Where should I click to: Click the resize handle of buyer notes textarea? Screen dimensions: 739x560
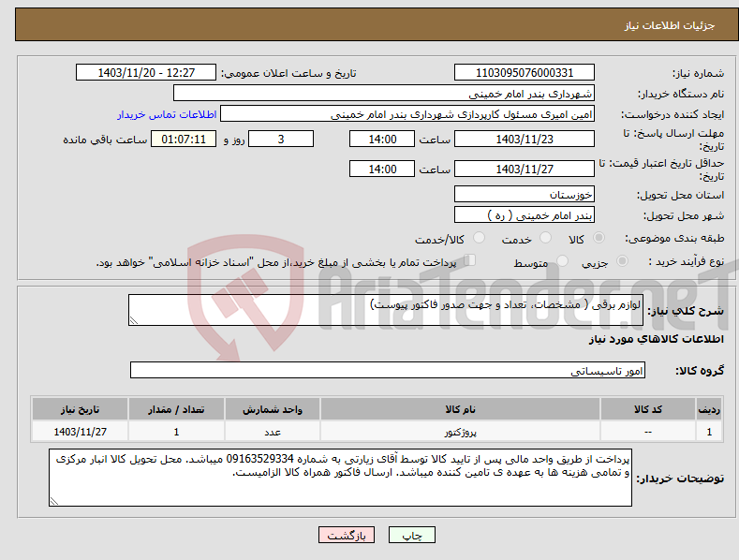(x=54, y=501)
